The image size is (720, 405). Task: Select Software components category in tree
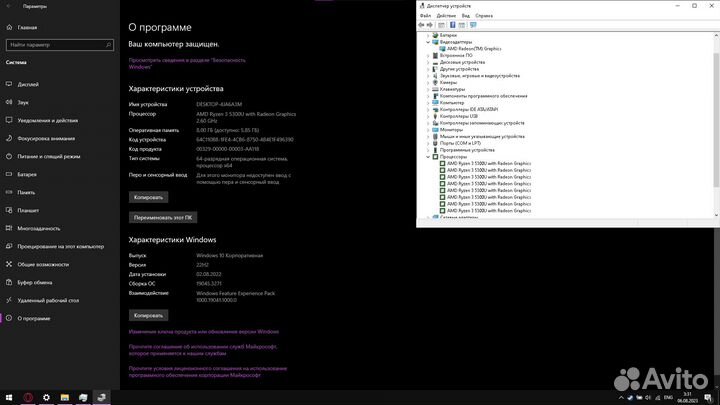[484, 96]
